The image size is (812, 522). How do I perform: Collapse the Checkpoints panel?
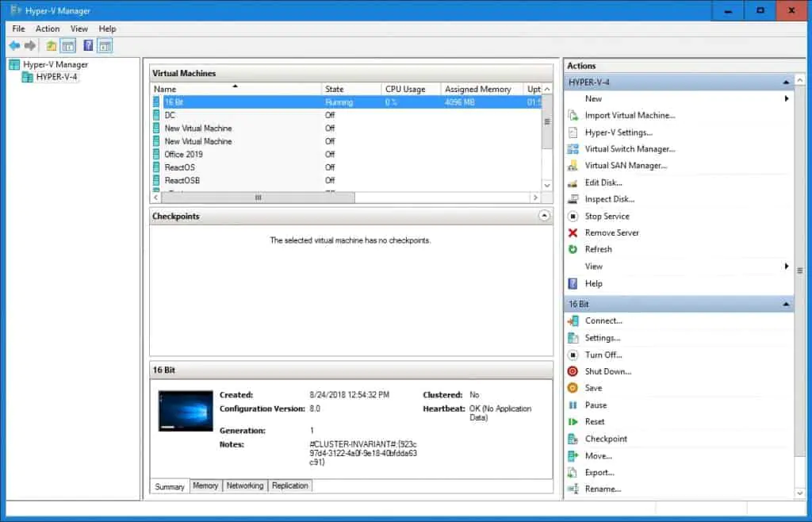(x=544, y=215)
